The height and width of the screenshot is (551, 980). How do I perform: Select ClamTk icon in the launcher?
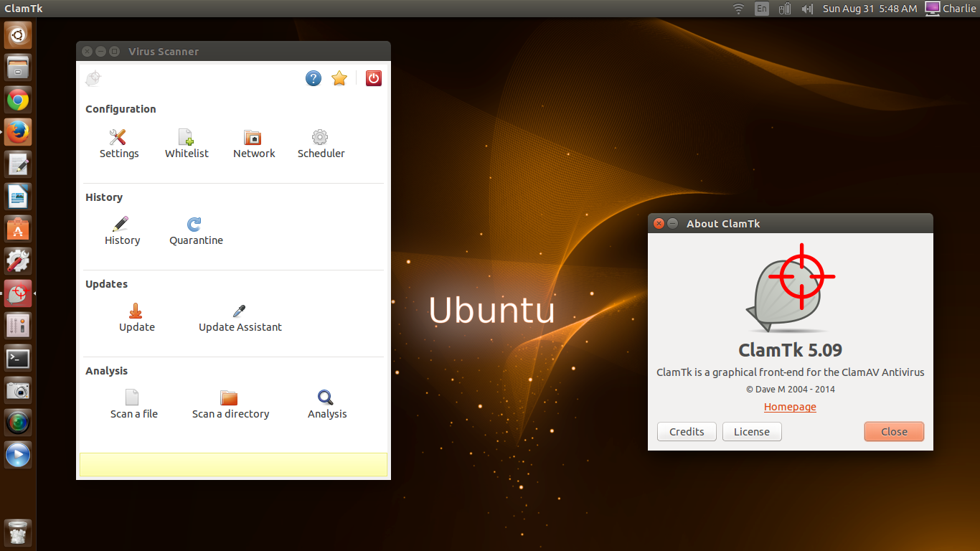point(18,293)
